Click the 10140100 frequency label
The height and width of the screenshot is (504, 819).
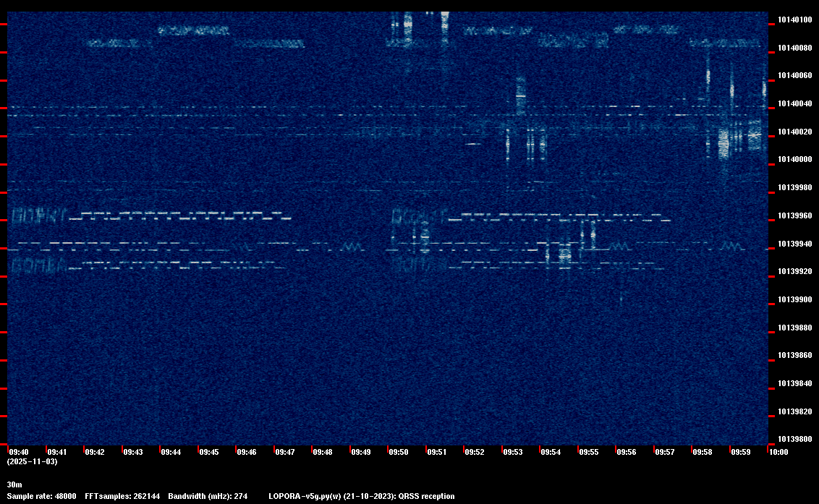795,20
